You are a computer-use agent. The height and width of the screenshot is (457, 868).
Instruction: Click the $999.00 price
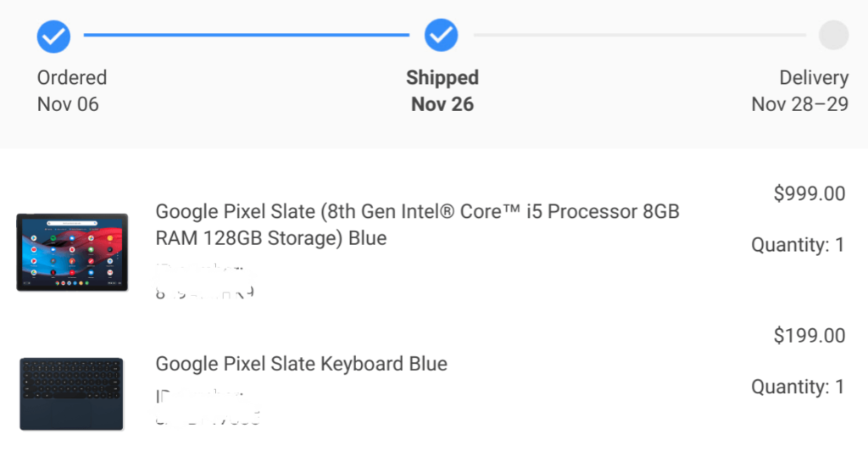(810, 193)
